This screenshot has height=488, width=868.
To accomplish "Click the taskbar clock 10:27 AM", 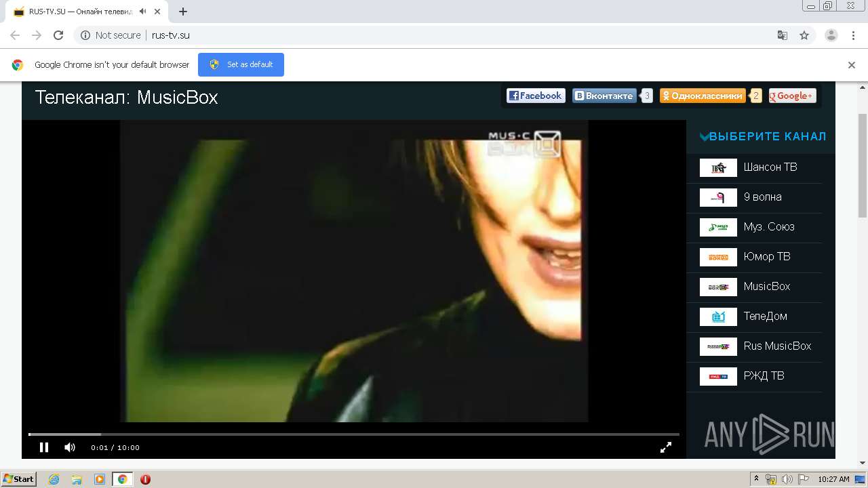I will (x=833, y=479).
